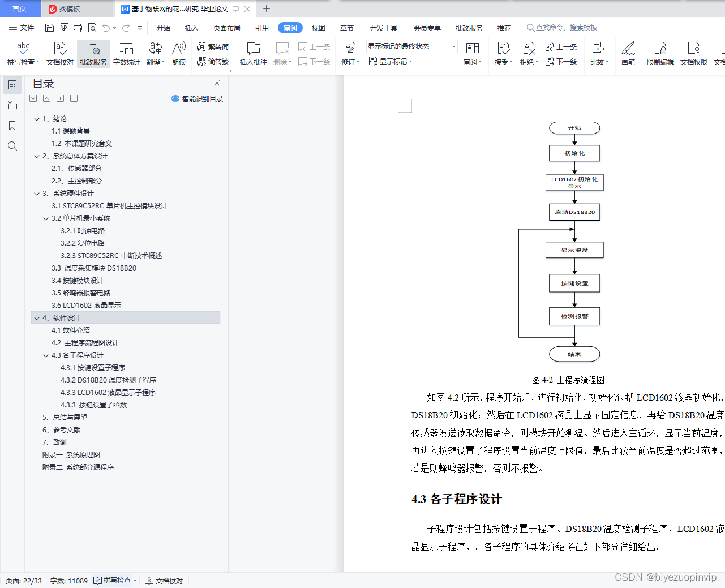The image size is (725, 588).
Task: Click 页面: 22/33 in status bar
Action: (x=24, y=581)
